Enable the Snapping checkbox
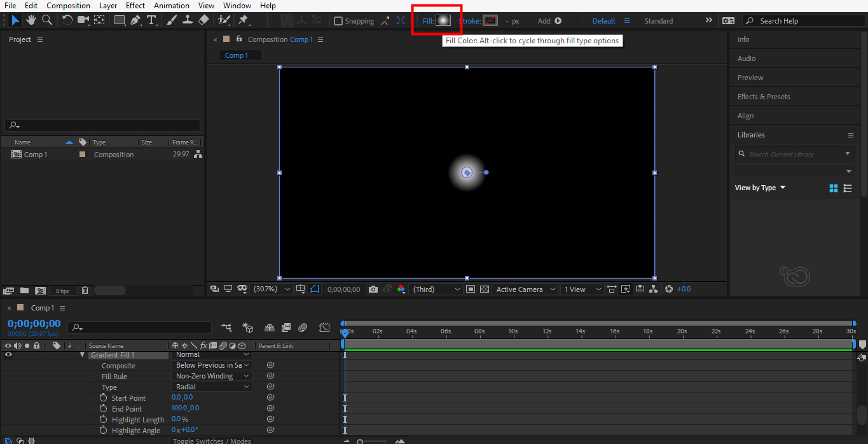The image size is (868, 444). coord(338,21)
